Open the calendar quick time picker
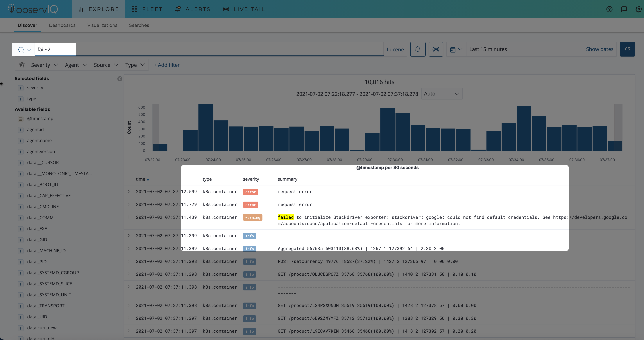This screenshot has width=644, height=340. tap(456, 49)
